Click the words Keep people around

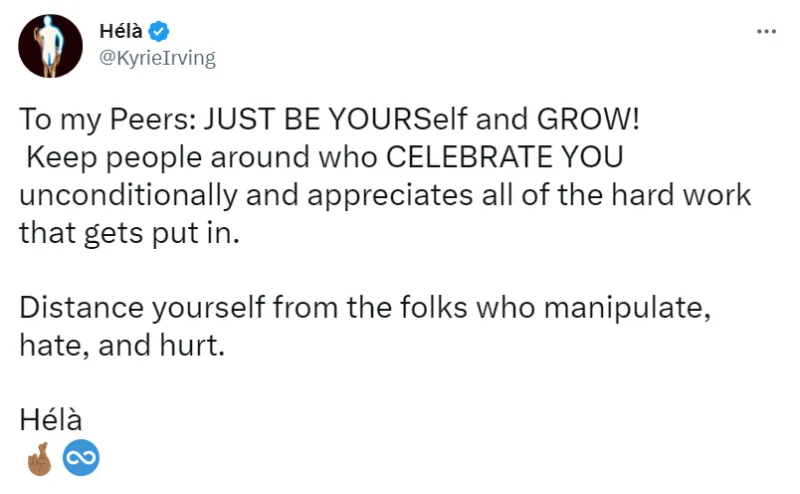pos(168,158)
